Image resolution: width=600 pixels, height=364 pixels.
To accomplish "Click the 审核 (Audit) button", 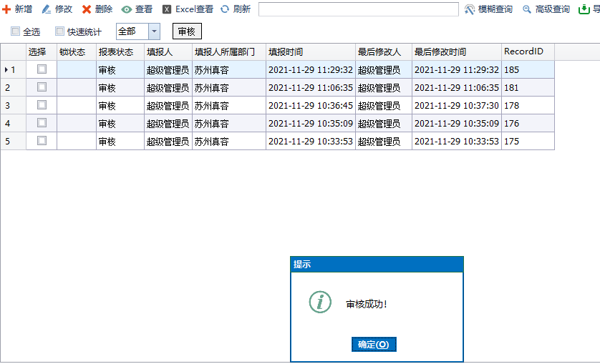I will pyautogui.click(x=187, y=31).
